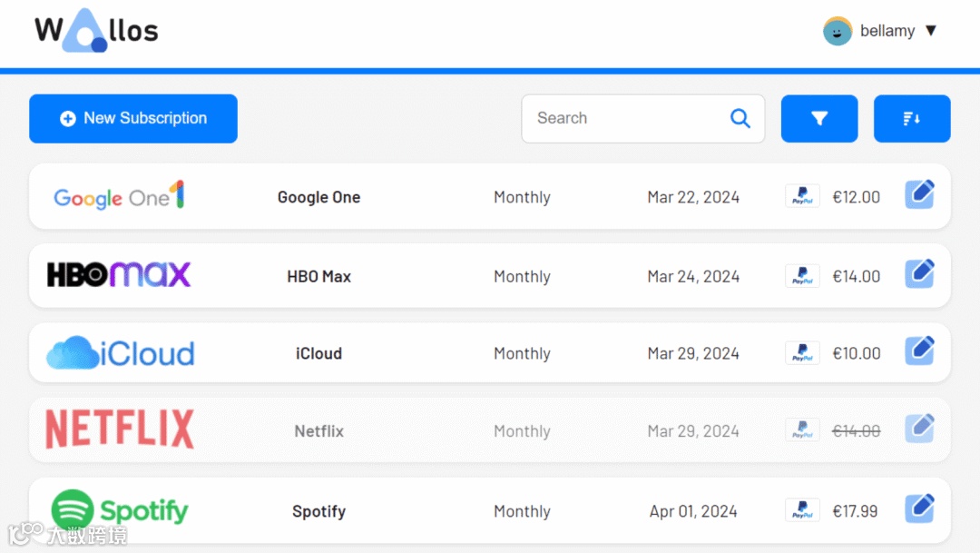The height and width of the screenshot is (553, 980).
Task: Click the PayPal icon on Google One row
Action: [x=802, y=196]
